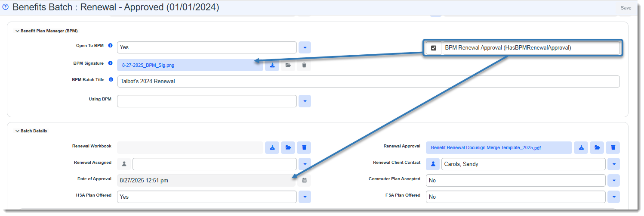644x216 pixels.
Task: Open folder browse for BPM Signature
Action: click(288, 65)
